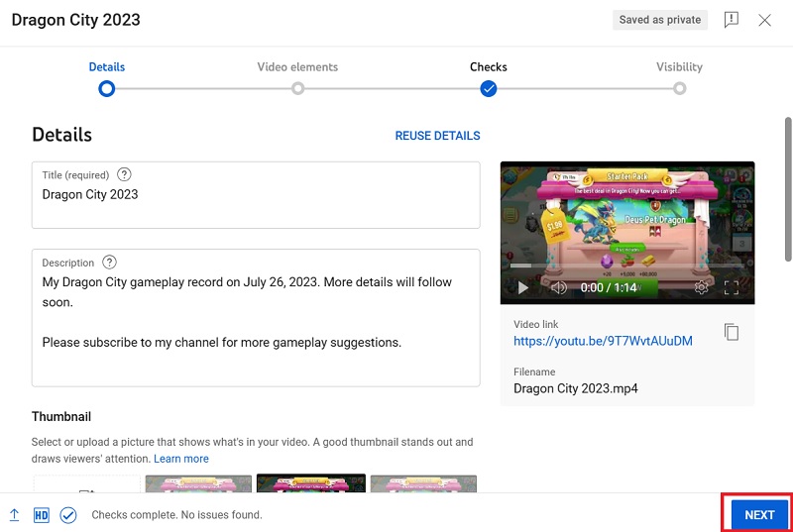Screen dimensions: 793x532
Task: Click REUSE DETAILS
Action: tap(437, 136)
